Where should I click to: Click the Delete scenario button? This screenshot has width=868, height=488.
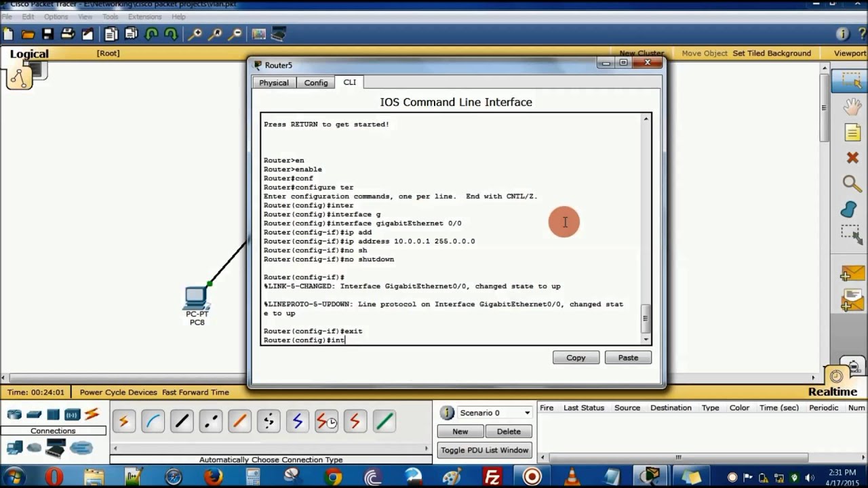click(509, 431)
